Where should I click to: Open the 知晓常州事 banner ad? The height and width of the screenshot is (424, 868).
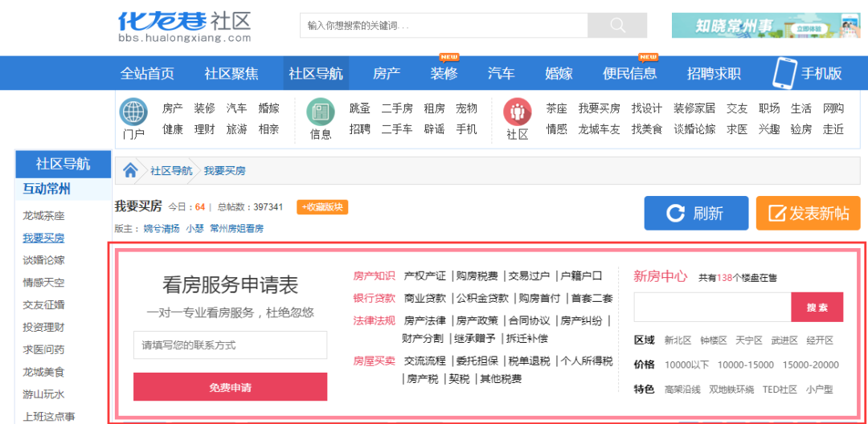[x=767, y=26]
